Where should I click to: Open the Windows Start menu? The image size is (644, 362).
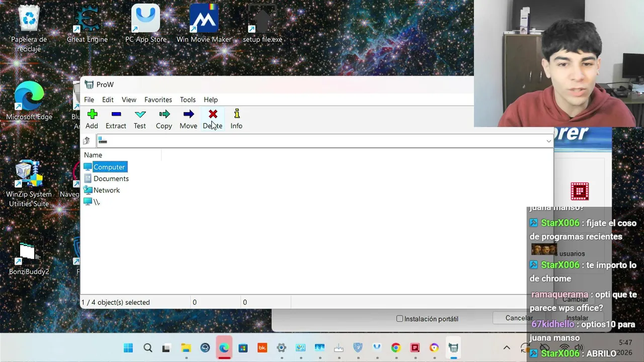tap(128, 348)
